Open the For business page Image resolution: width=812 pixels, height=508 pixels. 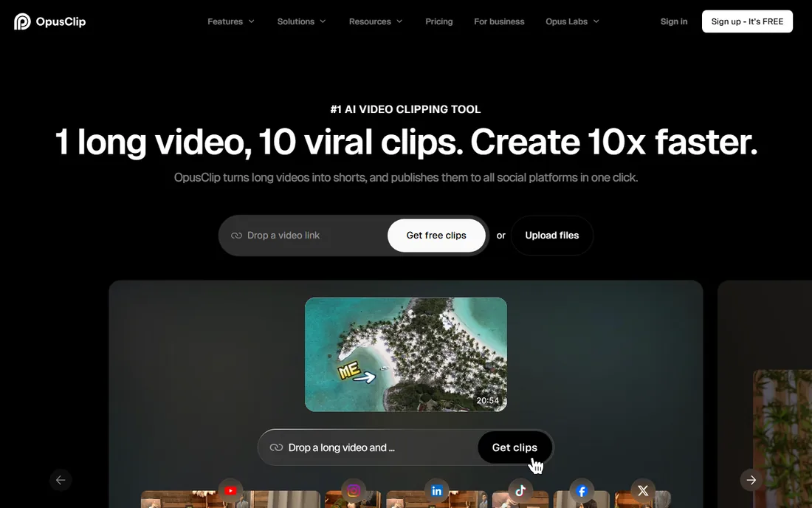499,21
